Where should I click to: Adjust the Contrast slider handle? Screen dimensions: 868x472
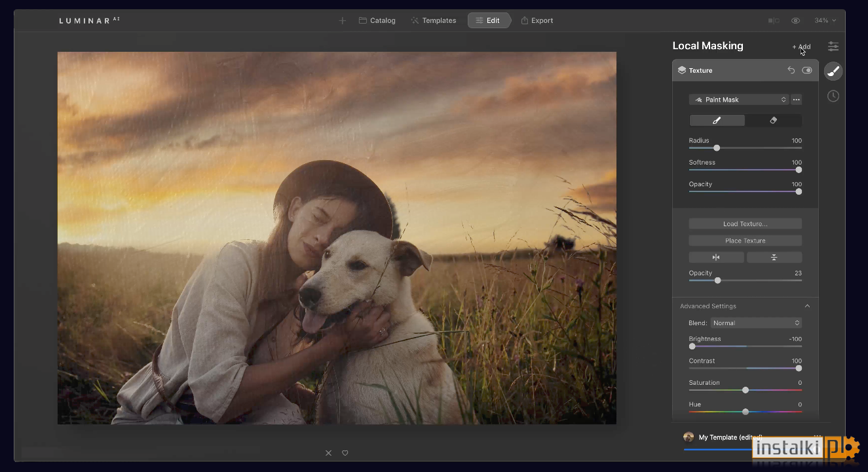[799, 368]
